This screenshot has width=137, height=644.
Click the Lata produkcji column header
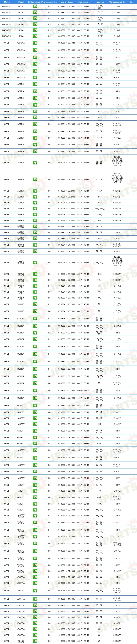pyautogui.click(x=66, y=2)
